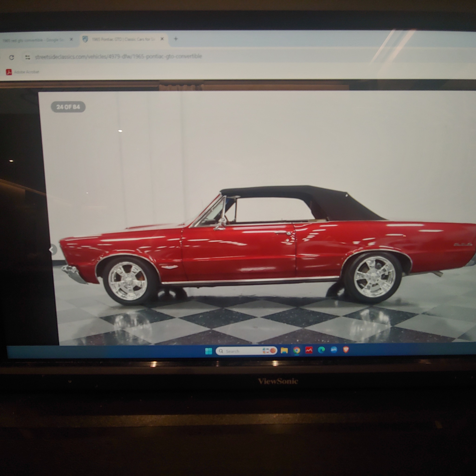This screenshot has height=476, width=476.
Task: Switch to the Google search results tab
Action: pos(33,40)
